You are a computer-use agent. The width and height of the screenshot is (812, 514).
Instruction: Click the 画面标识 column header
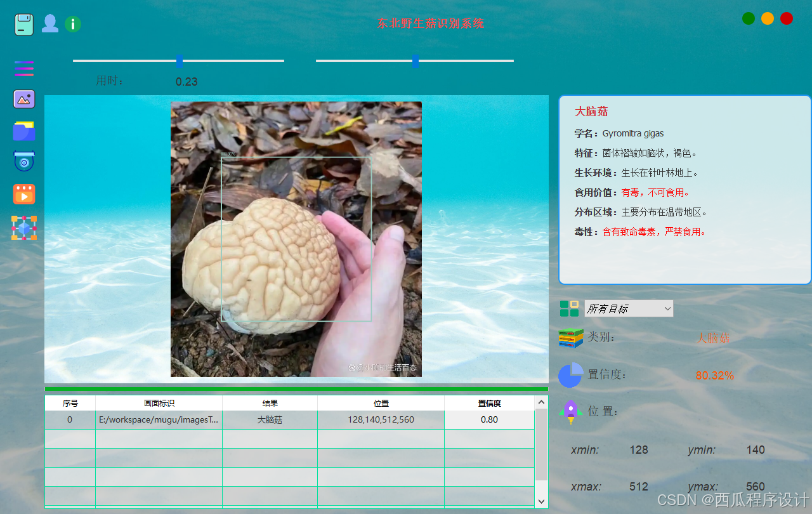pos(159,403)
